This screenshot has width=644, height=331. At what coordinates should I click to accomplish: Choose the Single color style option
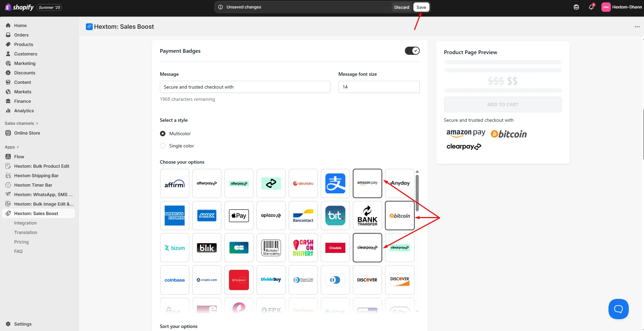point(163,146)
